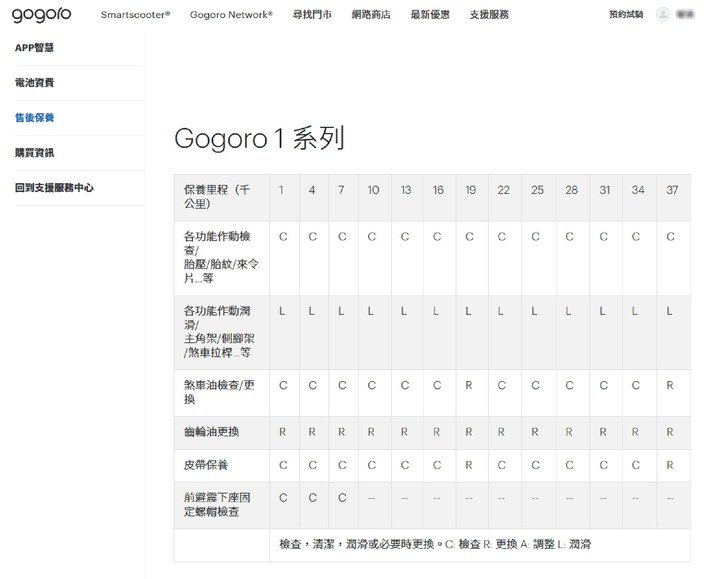
Task: Open 網路商店 in top navigation
Action: click(x=371, y=15)
